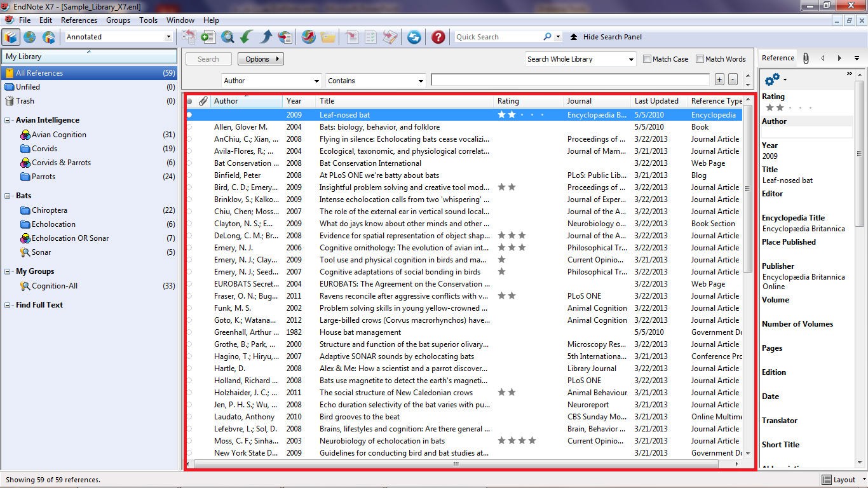Sort references by the Year column
This screenshot has width=868, height=488.
(299, 101)
